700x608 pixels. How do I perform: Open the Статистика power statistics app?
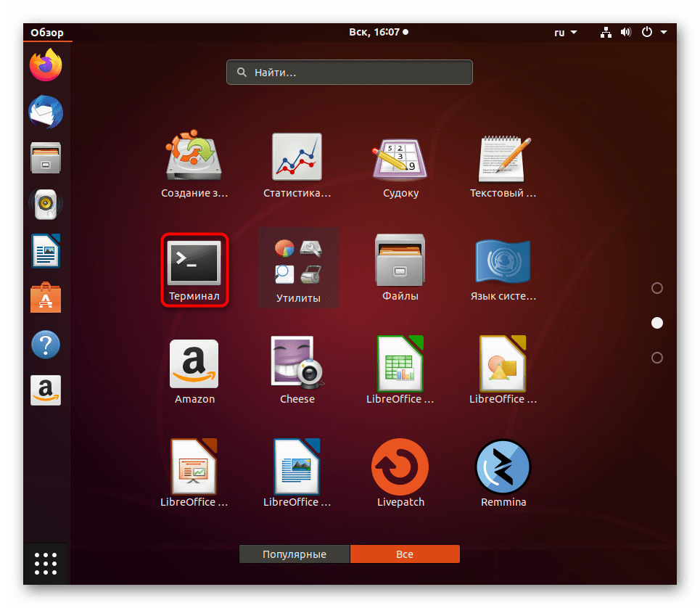coord(297,164)
